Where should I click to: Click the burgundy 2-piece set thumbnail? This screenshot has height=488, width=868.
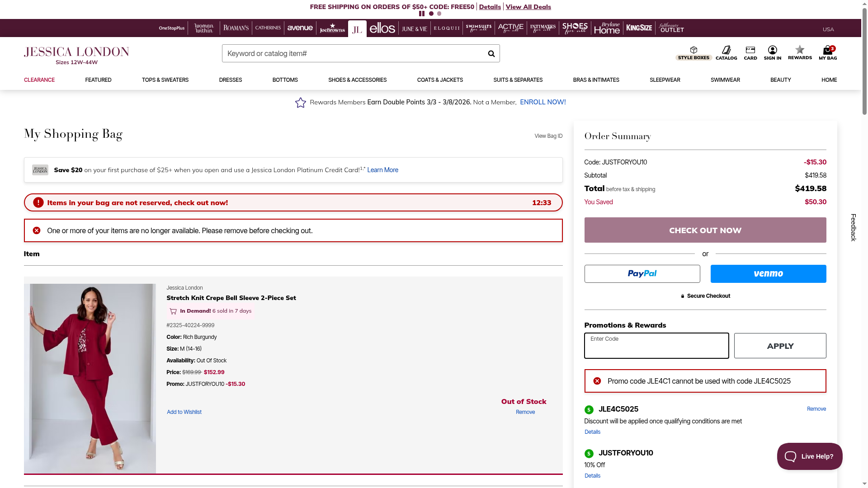[x=90, y=379]
